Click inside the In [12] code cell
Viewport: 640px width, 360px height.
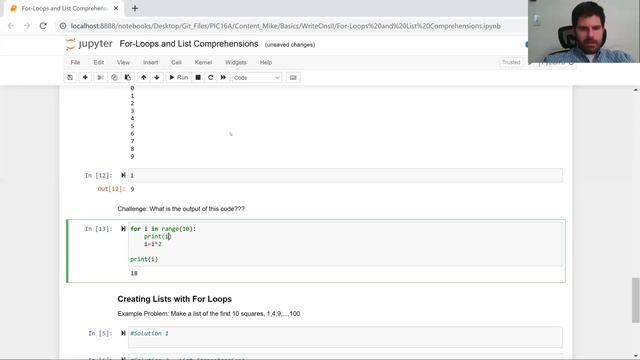pos(345,175)
